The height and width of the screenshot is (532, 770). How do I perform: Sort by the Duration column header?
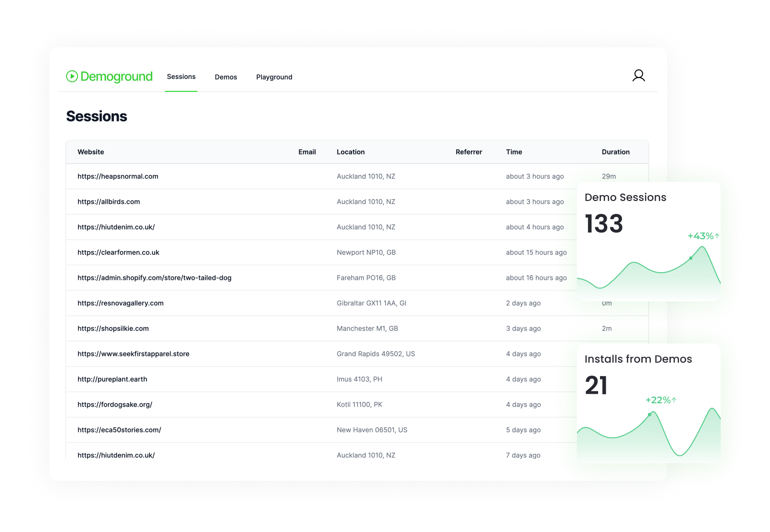click(616, 152)
